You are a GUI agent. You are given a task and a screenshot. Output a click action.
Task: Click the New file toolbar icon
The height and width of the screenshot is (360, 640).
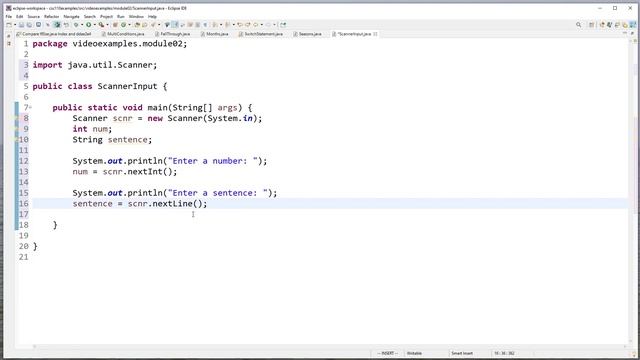[x=9, y=25]
